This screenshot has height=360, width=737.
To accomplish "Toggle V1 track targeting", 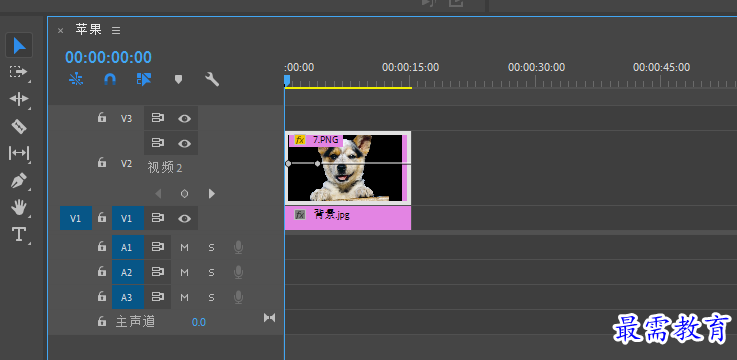I will (127, 218).
